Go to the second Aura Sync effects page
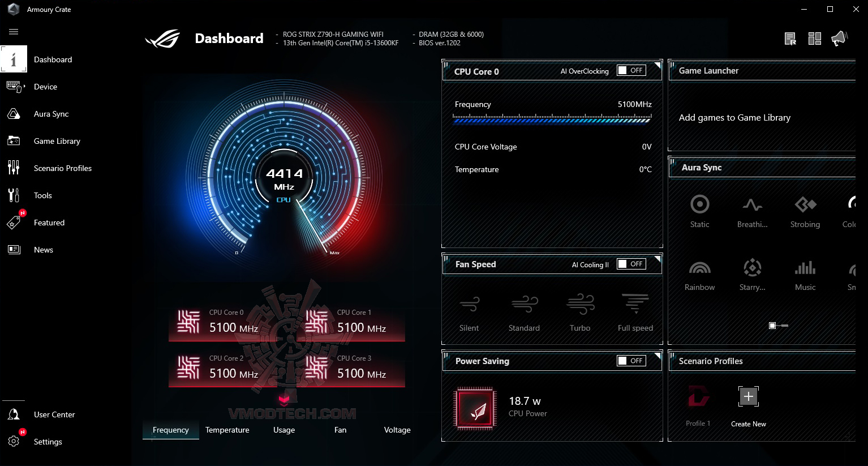The width and height of the screenshot is (868, 466). 784,326
